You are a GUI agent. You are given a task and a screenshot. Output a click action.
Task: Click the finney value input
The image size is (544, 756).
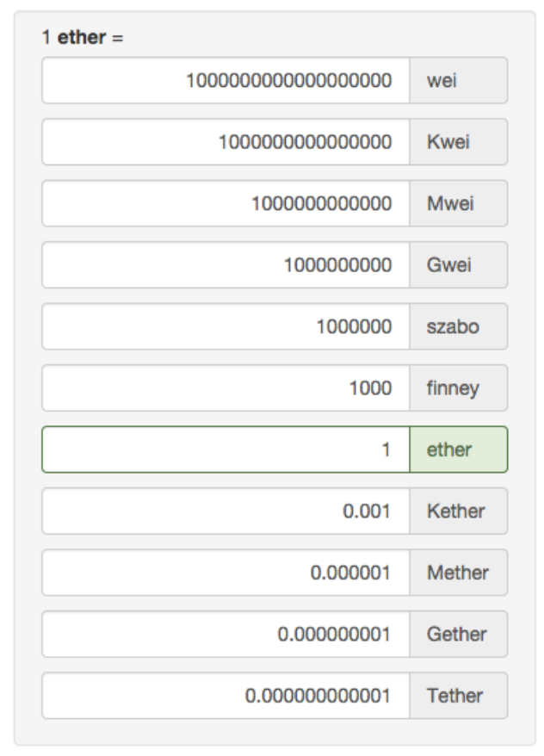point(226,388)
